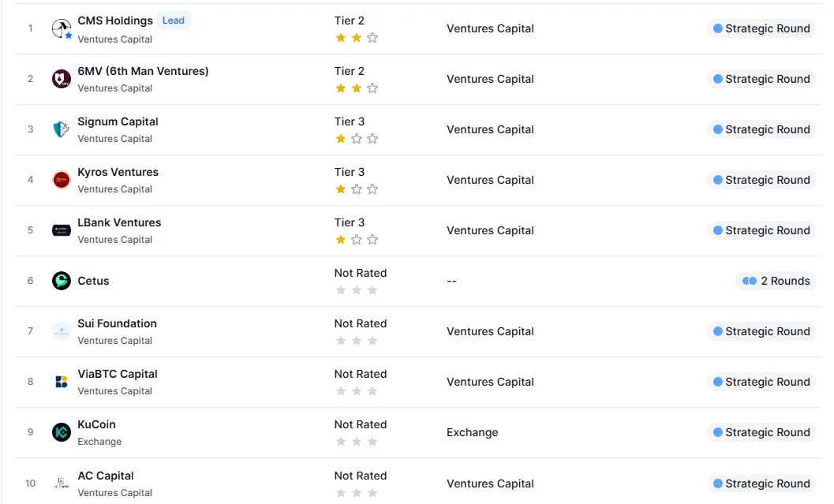This screenshot has height=504, width=834.
Task: Click the Lead badge next to CMS Holdings
Action: (x=174, y=21)
